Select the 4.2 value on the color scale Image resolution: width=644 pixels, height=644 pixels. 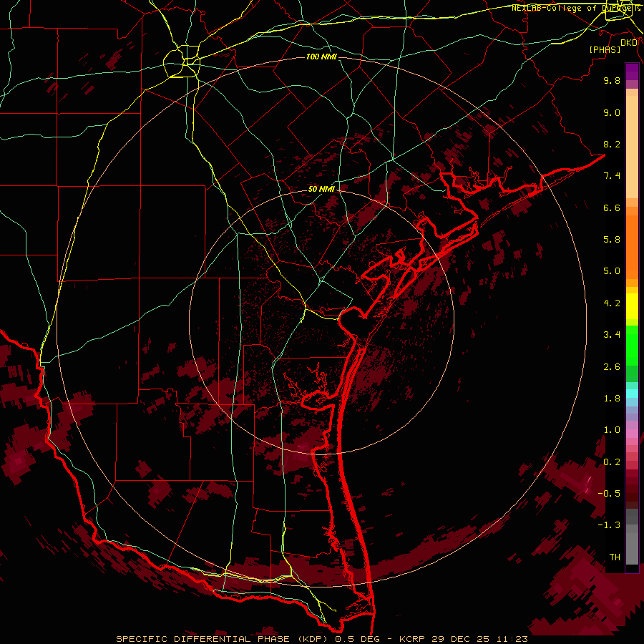point(612,303)
